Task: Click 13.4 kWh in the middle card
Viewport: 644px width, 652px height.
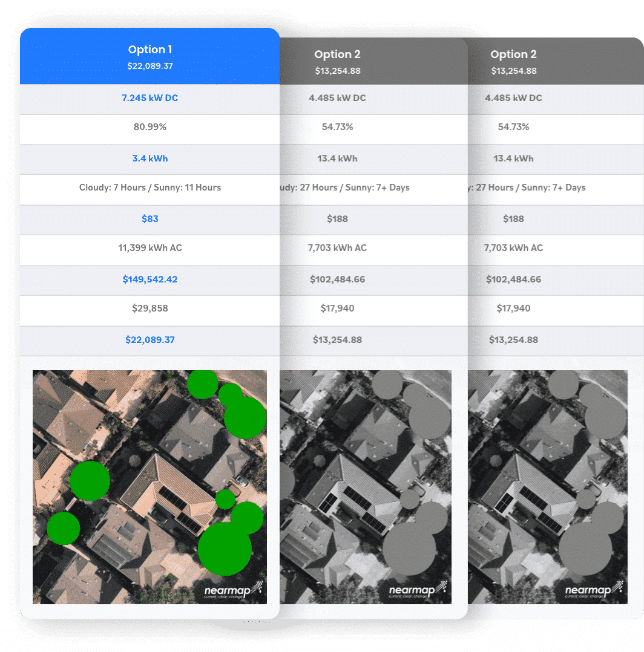Action: pyautogui.click(x=337, y=158)
